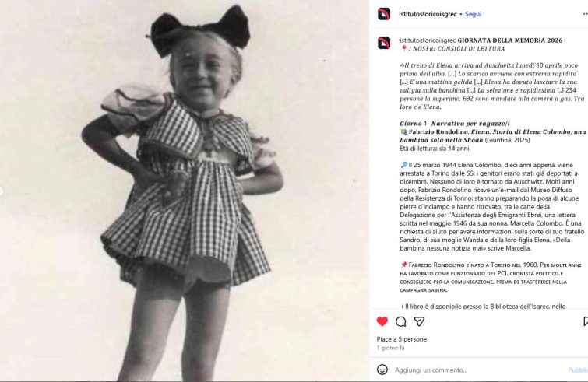Go to previous image with left arrow
This screenshot has width=588, height=382.
click(1, 191)
